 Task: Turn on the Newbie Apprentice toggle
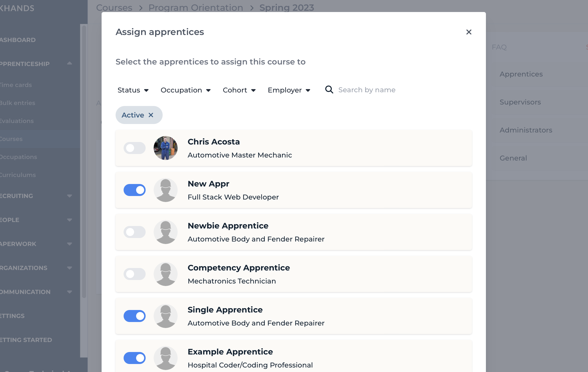point(135,232)
